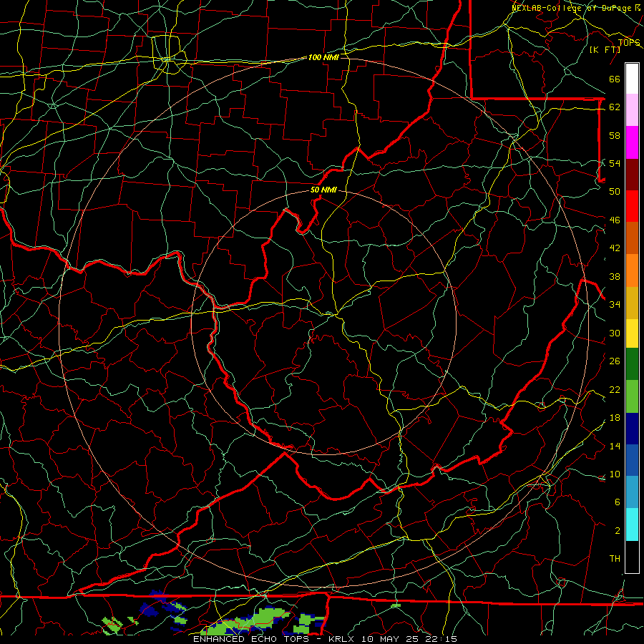The image size is (644, 644).
Task: Click the navy blue legend swatch
Action: (x=632, y=429)
